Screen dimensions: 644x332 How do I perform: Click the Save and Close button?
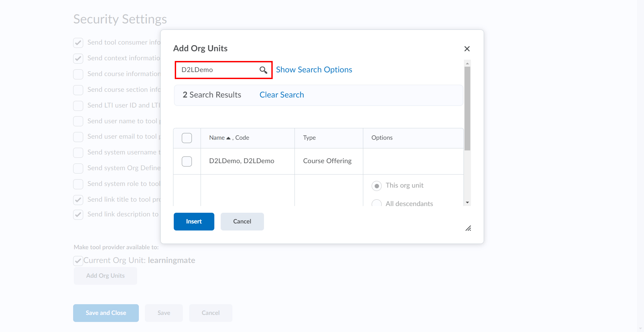[x=106, y=313]
